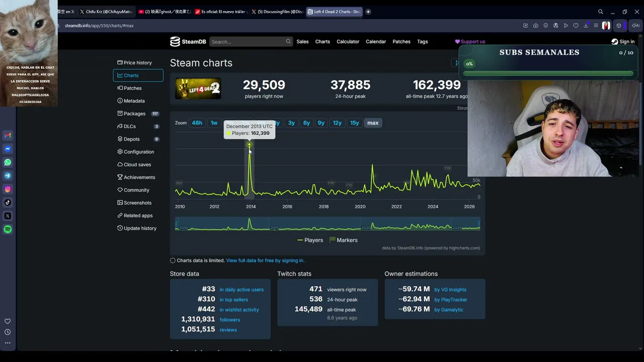
Task: Open the Price history section
Action: [138, 63]
